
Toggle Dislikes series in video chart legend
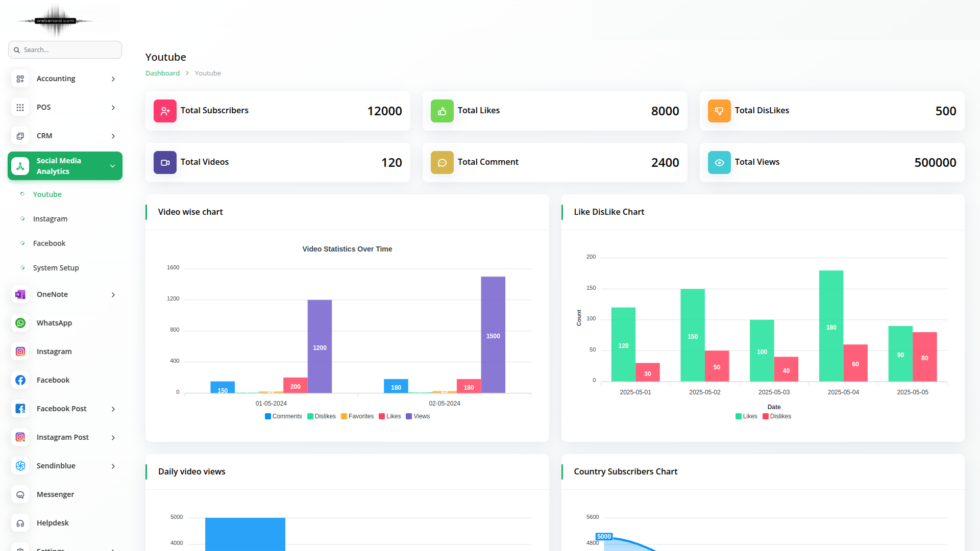tap(322, 416)
